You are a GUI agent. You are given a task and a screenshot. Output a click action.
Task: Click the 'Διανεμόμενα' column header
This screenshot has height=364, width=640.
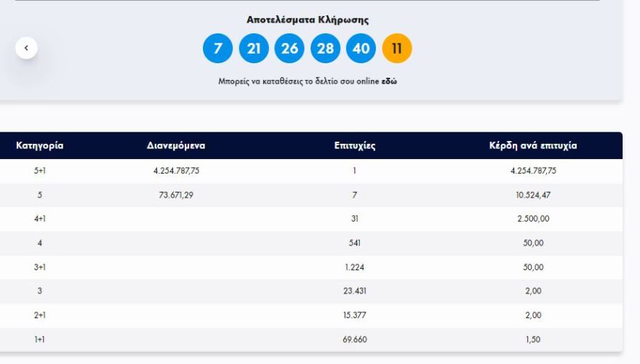176,145
